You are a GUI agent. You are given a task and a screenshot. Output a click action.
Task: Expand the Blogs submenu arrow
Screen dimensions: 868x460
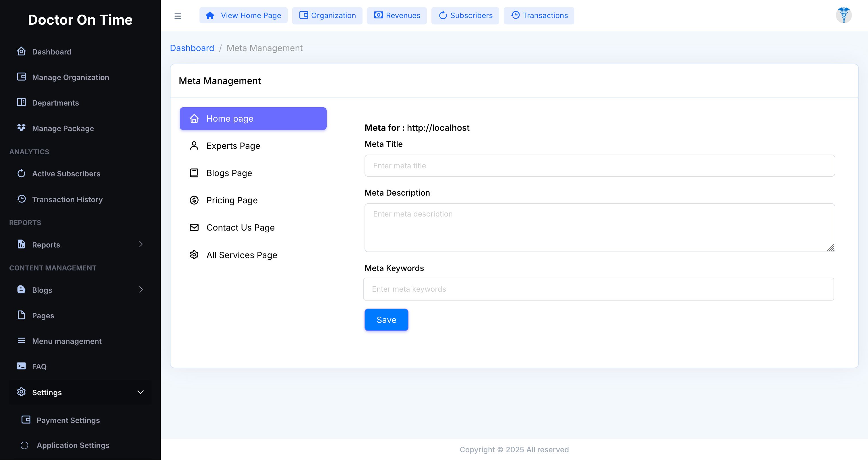[x=141, y=290]
